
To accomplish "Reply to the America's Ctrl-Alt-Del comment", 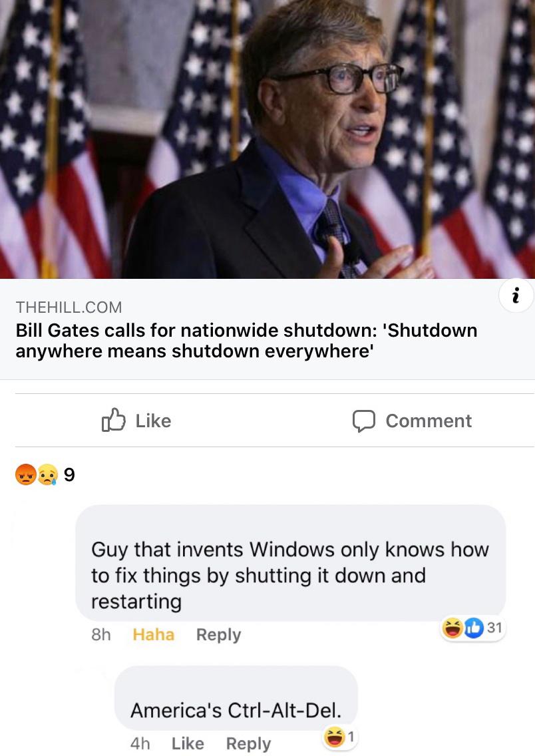I will point(248,744).
